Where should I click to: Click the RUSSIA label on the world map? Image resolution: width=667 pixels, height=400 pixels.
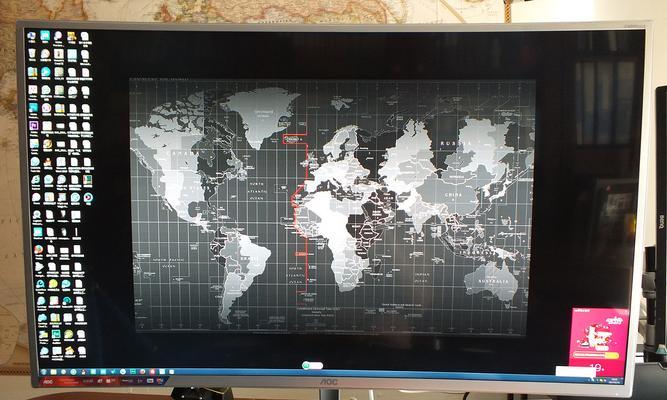(462, 141)
